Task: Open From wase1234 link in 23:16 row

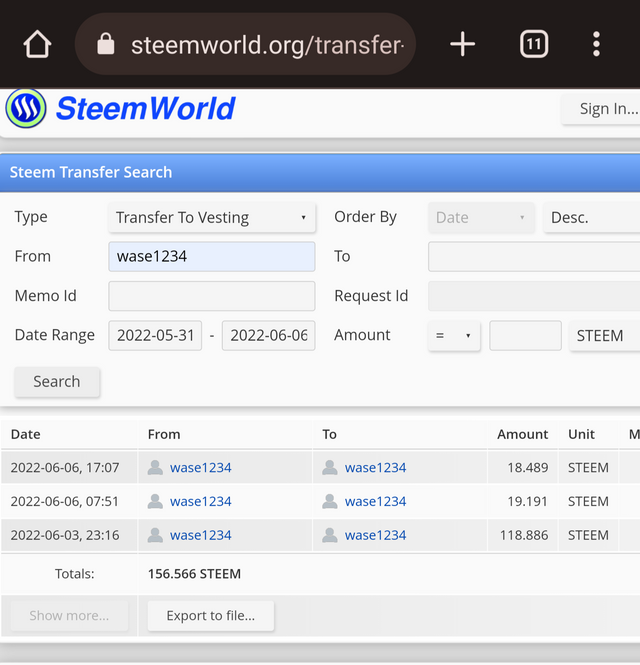Action: pos(201,536)
